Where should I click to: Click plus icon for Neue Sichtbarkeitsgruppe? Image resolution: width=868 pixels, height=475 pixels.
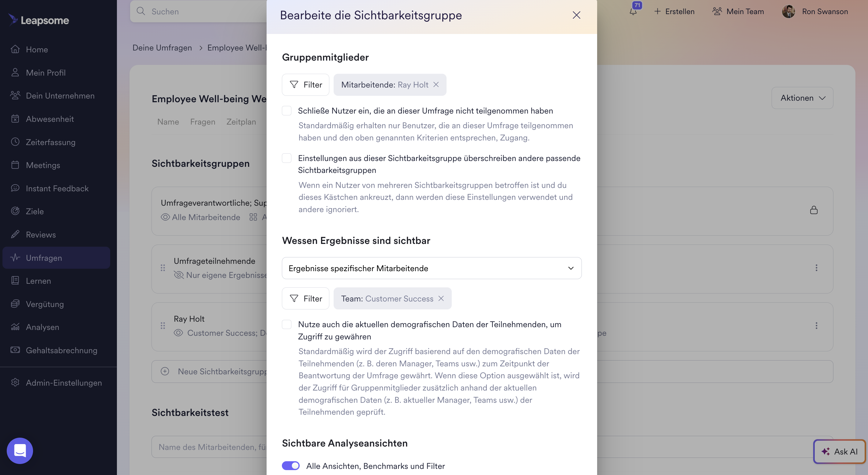(x=165, y=372)
